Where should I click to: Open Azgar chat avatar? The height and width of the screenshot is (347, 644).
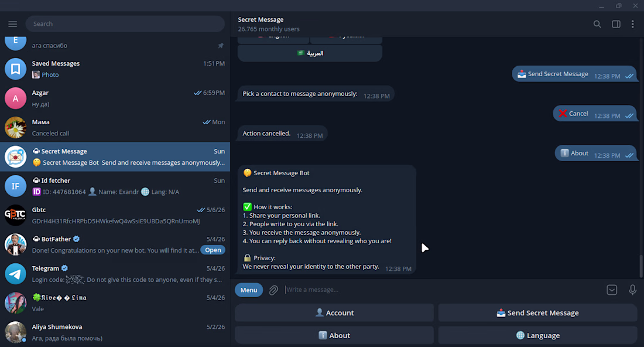point(15,98)
